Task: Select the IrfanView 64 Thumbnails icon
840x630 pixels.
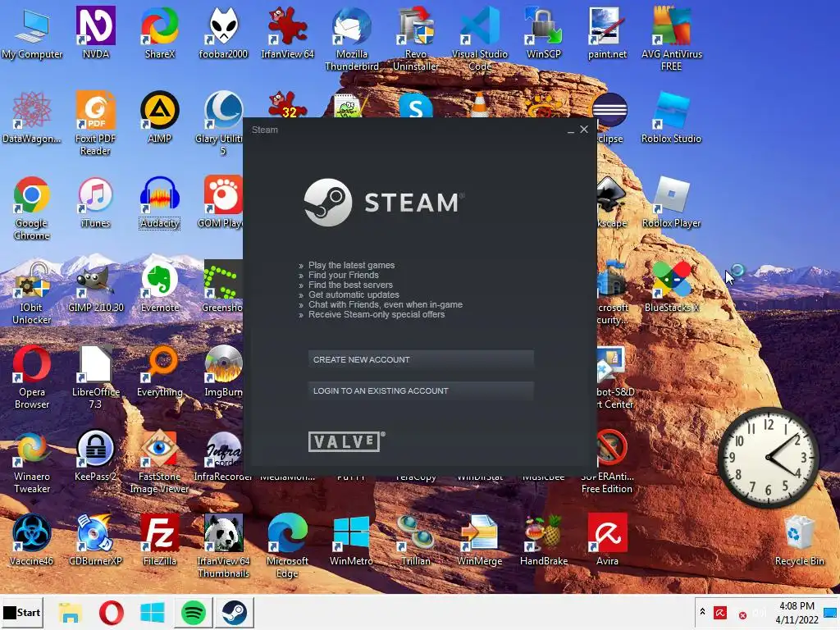Action: (x=223, y=547)
